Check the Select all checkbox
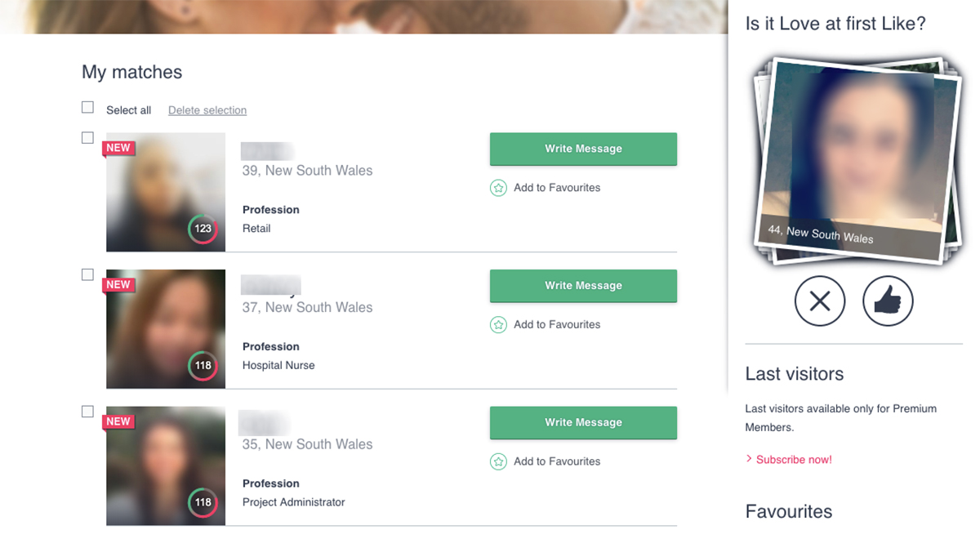 [88, 108]
